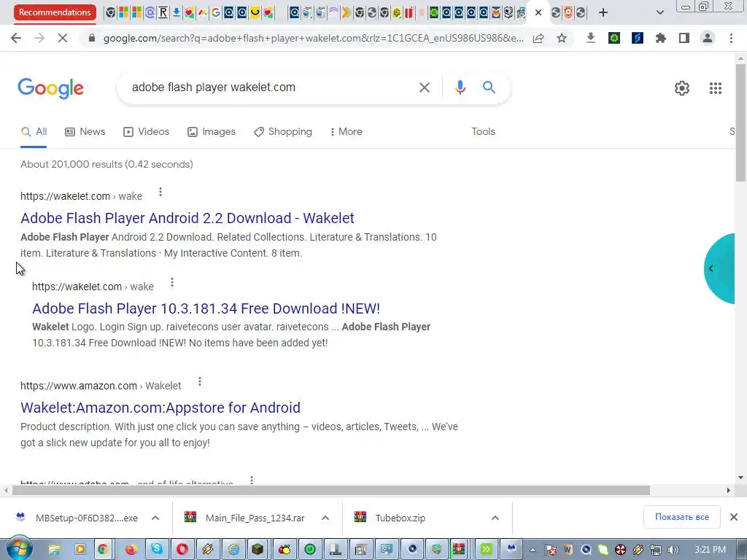
Task: Open WinRAR from the taskbar
Action: coord(459,550)
